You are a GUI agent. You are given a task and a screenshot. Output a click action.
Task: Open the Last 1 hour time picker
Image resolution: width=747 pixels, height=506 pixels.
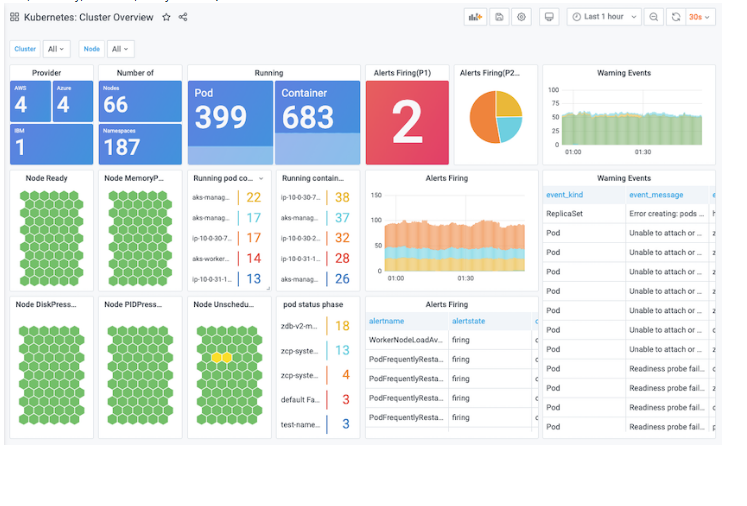(604, 17)
